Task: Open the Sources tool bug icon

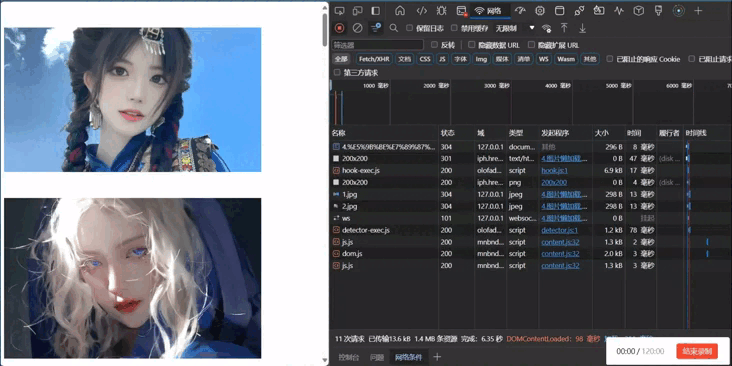Action: tap(441, 11)
